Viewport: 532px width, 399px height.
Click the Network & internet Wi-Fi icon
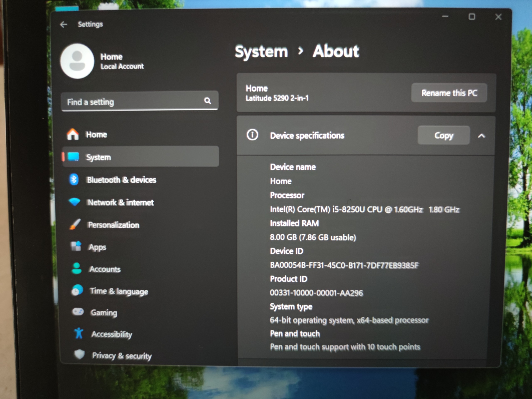75,202
